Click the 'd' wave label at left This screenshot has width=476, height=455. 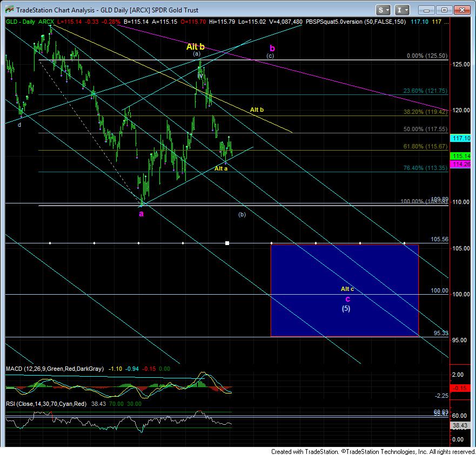coord(19,125)
